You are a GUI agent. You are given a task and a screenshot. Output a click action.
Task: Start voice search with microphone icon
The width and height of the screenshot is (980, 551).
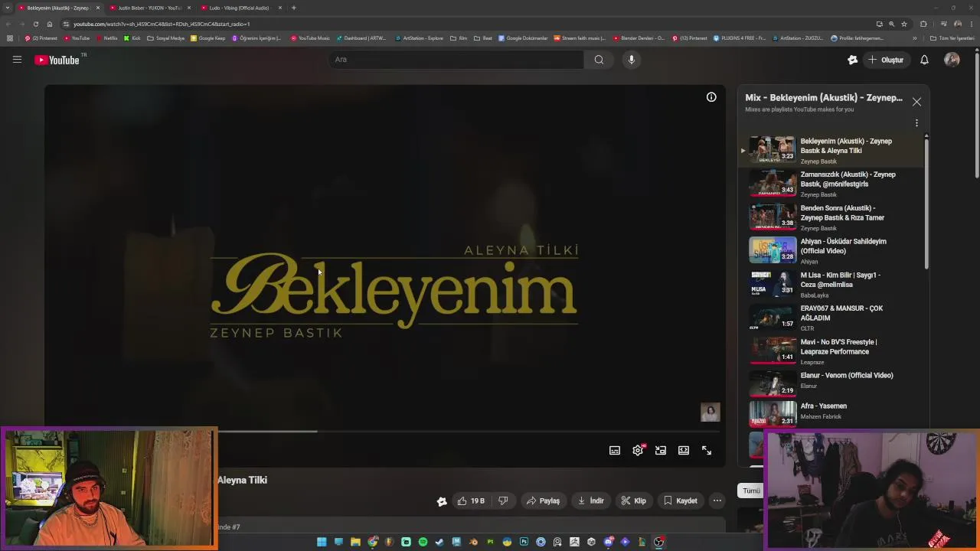tap(631, 60)
